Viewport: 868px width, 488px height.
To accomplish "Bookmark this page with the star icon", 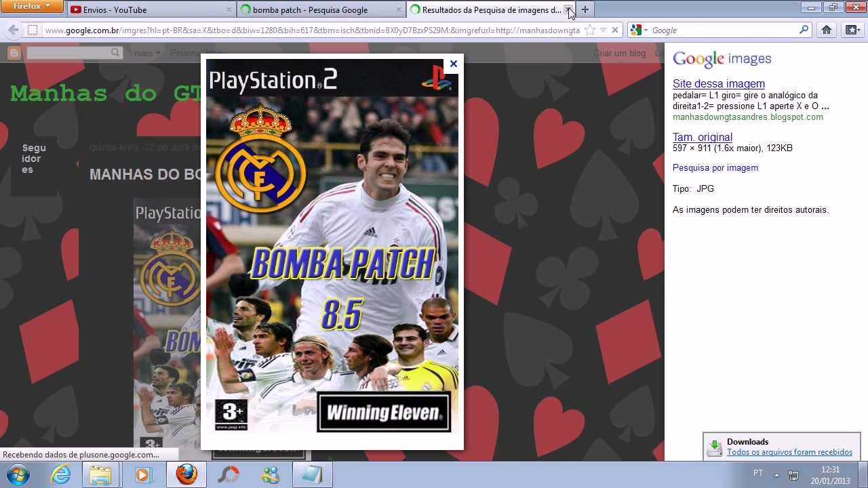I will [590, 30].
